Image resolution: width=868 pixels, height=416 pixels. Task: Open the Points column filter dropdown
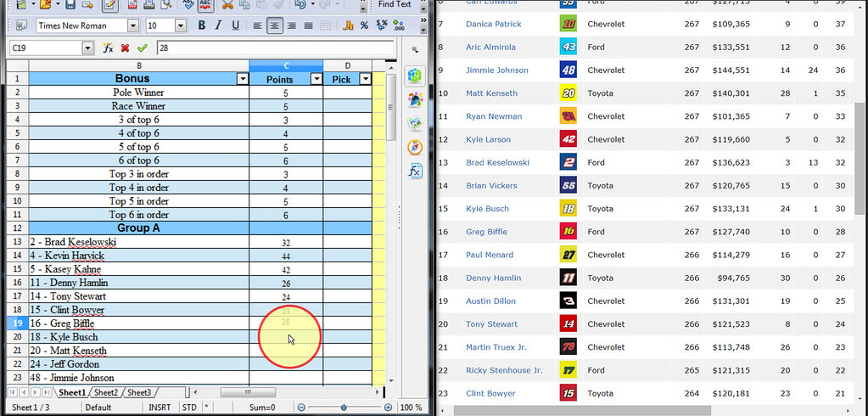pos(316,79)
